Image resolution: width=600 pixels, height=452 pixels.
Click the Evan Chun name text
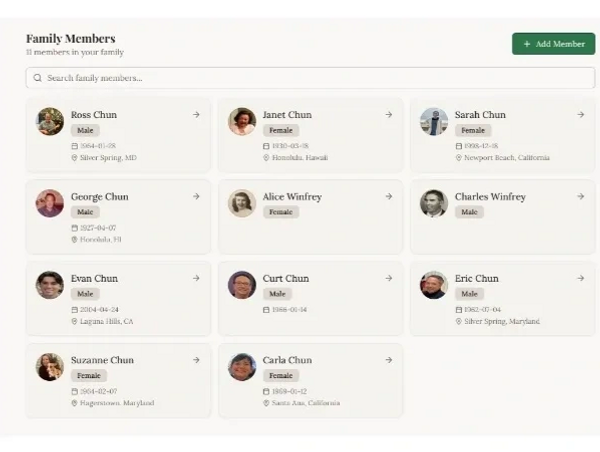click(x=94, y=279)
